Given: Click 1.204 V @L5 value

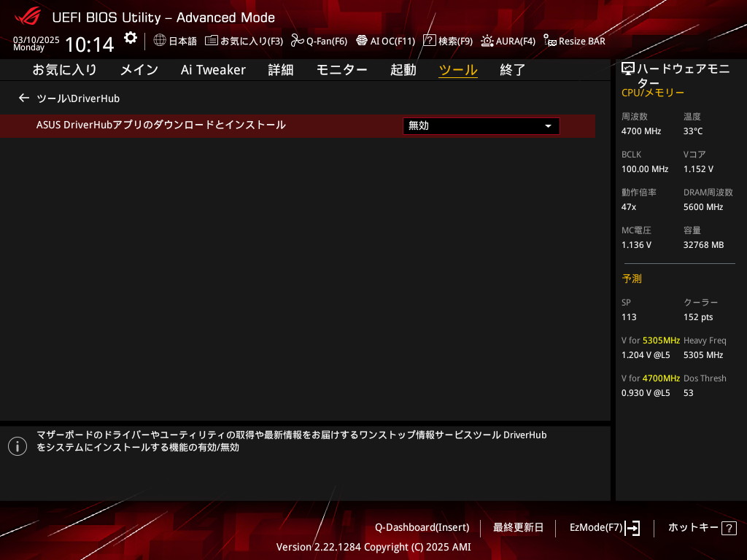Looking at the screenshot, I should pyautogui.click(x=646, y=355).
